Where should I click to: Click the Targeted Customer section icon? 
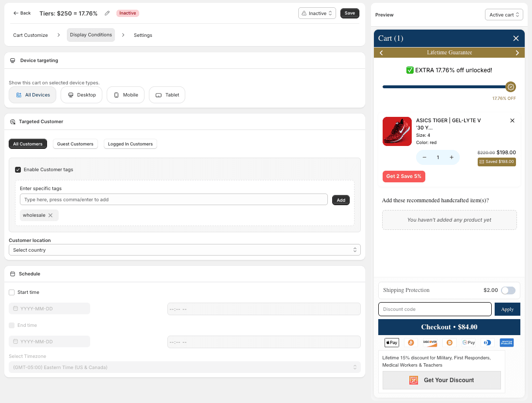[13, 122]
